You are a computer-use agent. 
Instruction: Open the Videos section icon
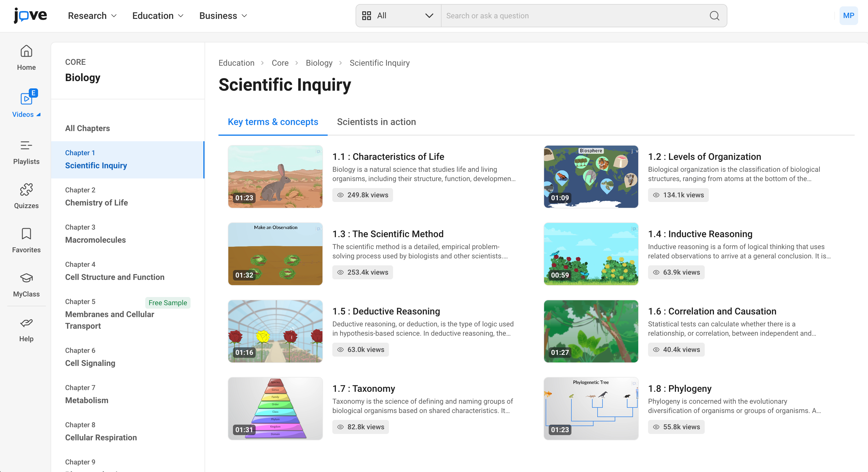26,99
